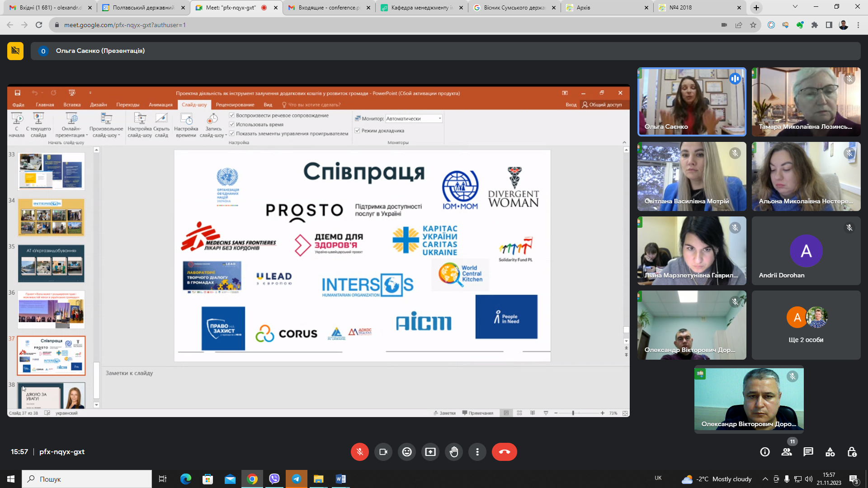This screenshot has width=868, height=488.
Task: Switch to slide sorter view icon
Action: pyautogui.click(x=519, y=413)
